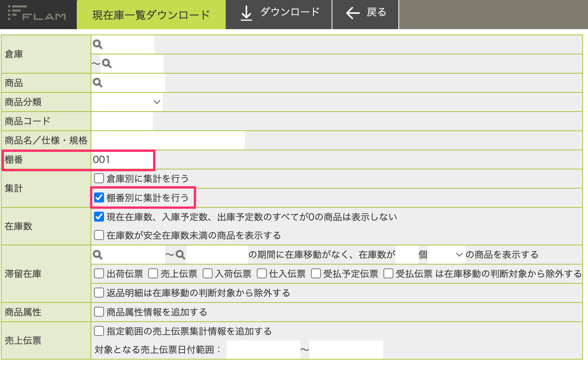Click the 集計 row label
This screenshot has width=588, height=365.
coord(14,188)
